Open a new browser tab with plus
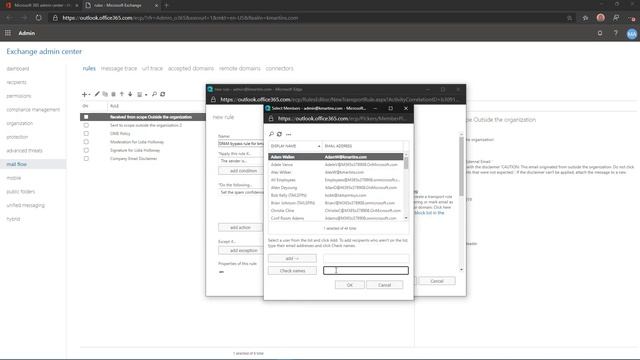 pos(167,5)
